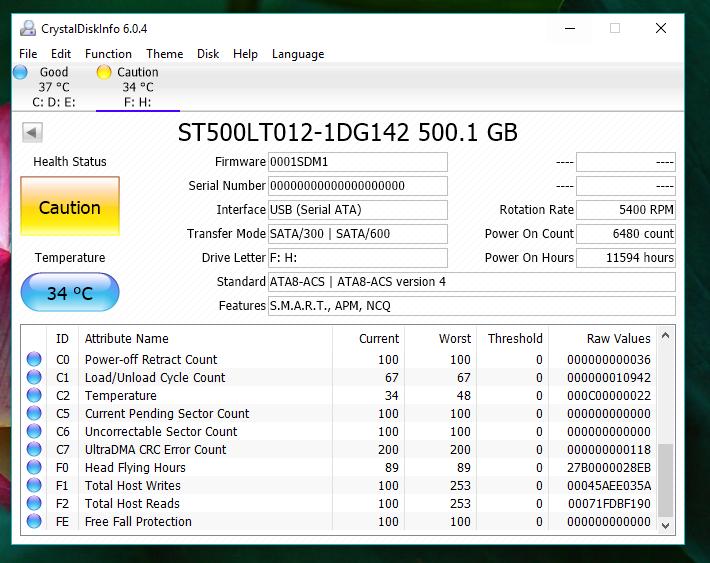Image resolution: width=710 pixels, height=563 pixels.
Task: Click raw value 00045AEE035A
Action: tap(609, 486)
